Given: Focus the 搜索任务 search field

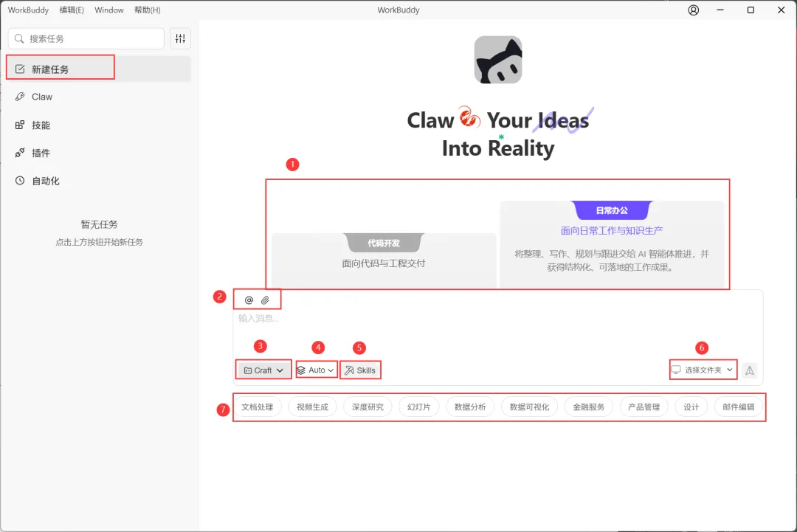Looking at the screenshot, I should [86, 38].
